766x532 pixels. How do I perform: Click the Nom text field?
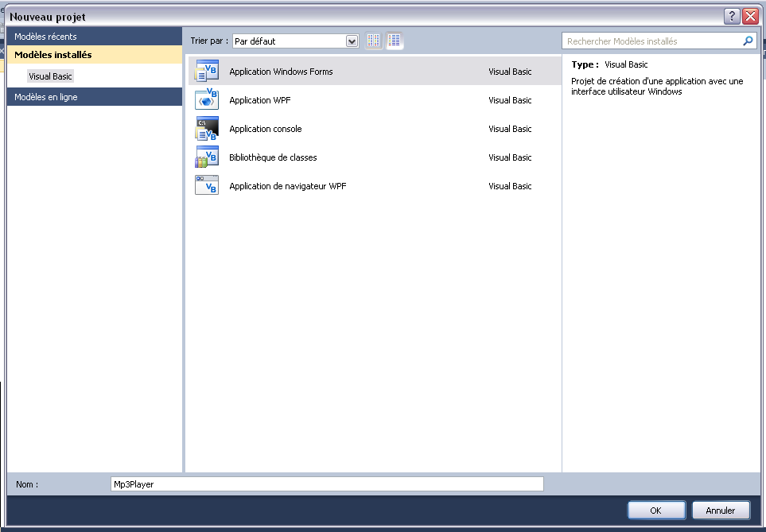point(327,484)
